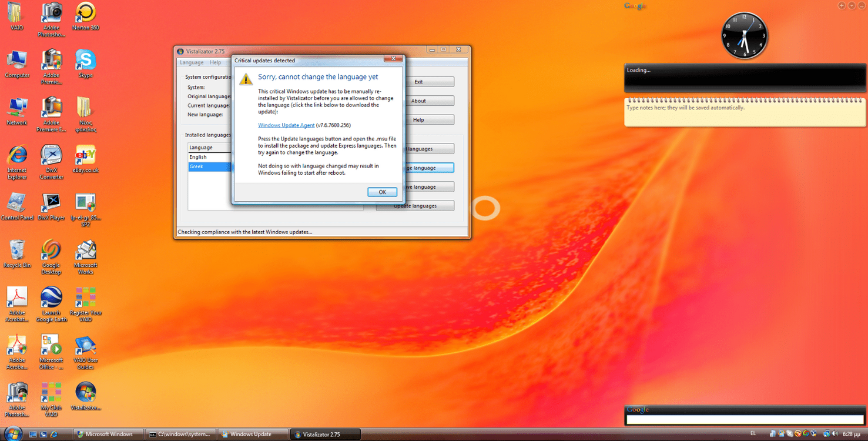Click the Update languages button
The width and height of the screenshot is (868, 441).
(415, 206)
